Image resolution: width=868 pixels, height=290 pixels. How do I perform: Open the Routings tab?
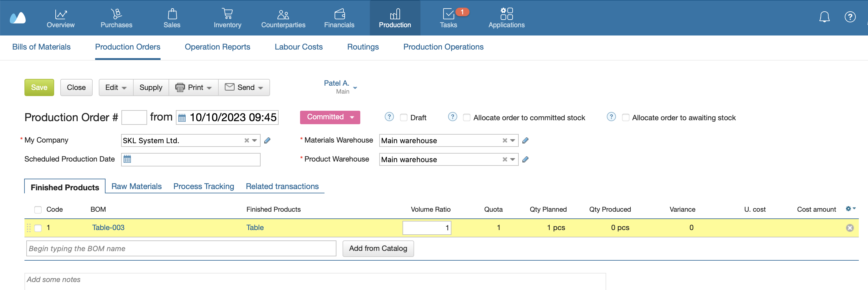click(363, 47)
